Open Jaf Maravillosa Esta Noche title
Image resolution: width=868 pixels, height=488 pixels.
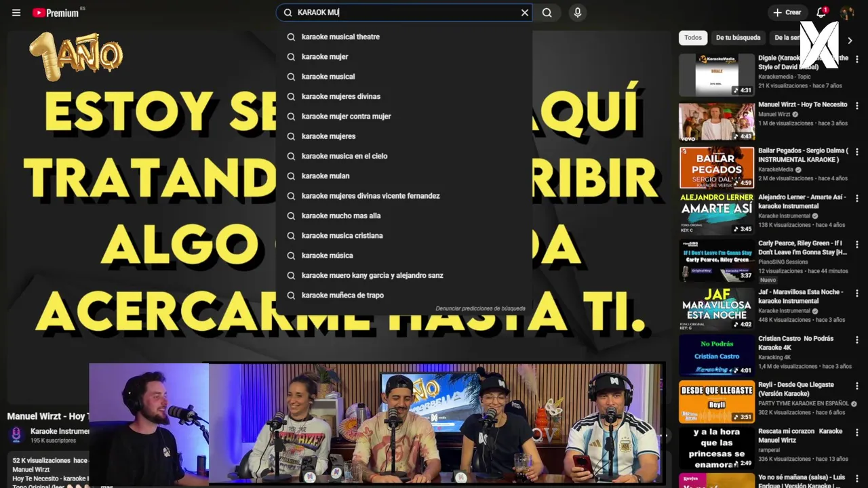pos(801,296)
